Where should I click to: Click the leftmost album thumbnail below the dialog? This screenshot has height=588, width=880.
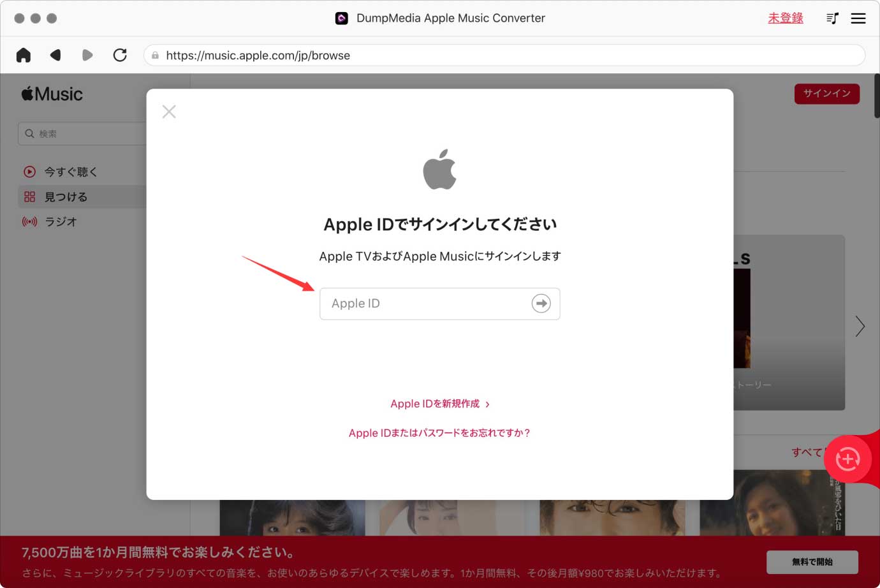point(292,518)
